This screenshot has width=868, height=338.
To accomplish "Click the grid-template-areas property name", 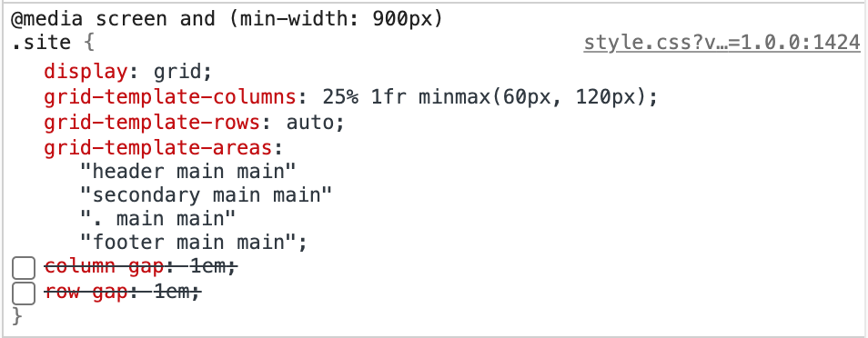I will click(159, 148).
